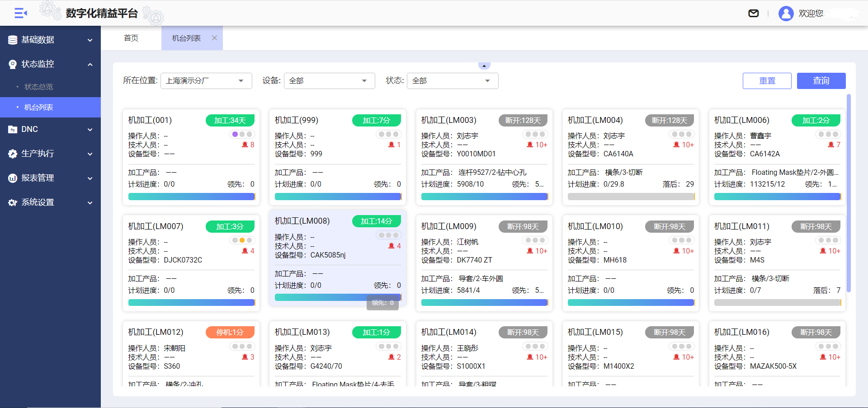Screen dimensions: 868x408
Task: Click the user avatar icon
Action: (x=786, y=13)
